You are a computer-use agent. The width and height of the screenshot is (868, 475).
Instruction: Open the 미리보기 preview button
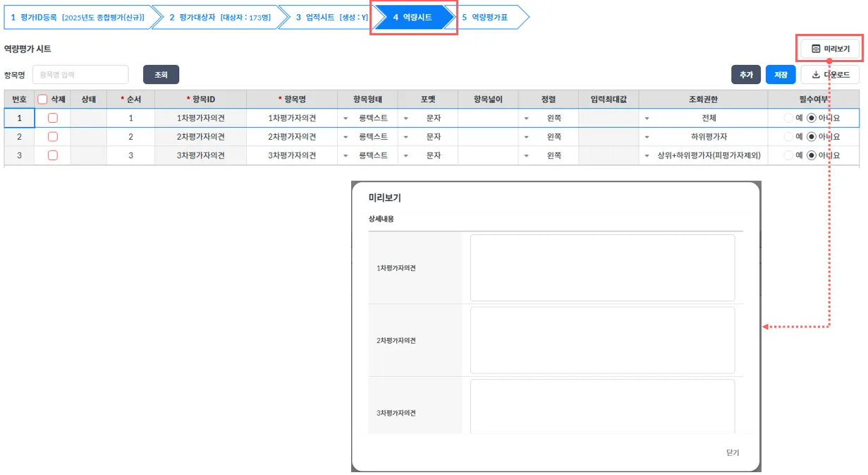pyautogui.click(x=830, y=49)
